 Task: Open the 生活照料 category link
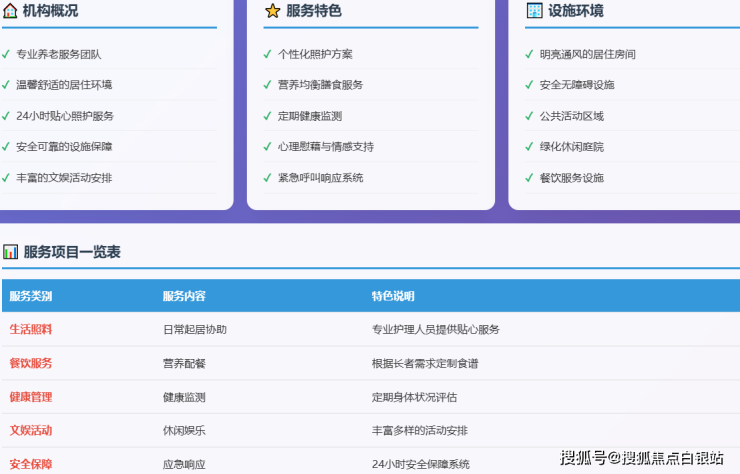31,329
